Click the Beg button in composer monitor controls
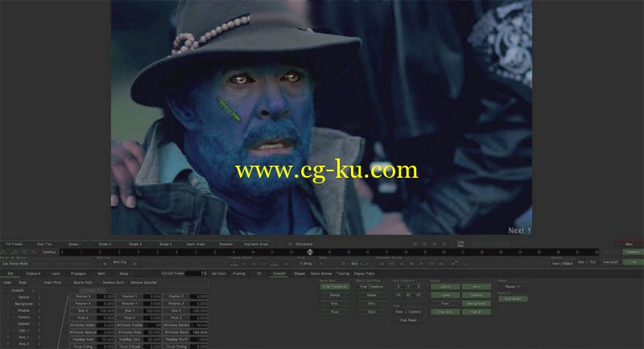 (354, 264)
